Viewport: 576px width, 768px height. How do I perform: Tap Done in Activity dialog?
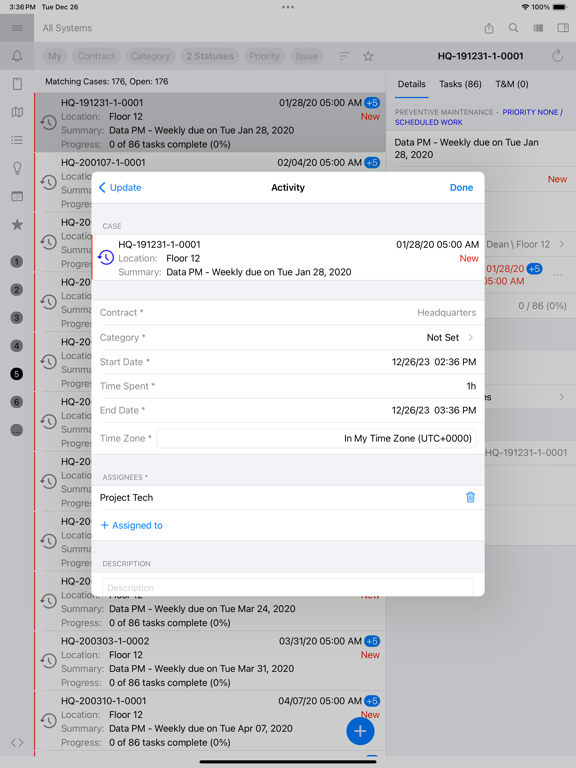(x=461, y=188)
